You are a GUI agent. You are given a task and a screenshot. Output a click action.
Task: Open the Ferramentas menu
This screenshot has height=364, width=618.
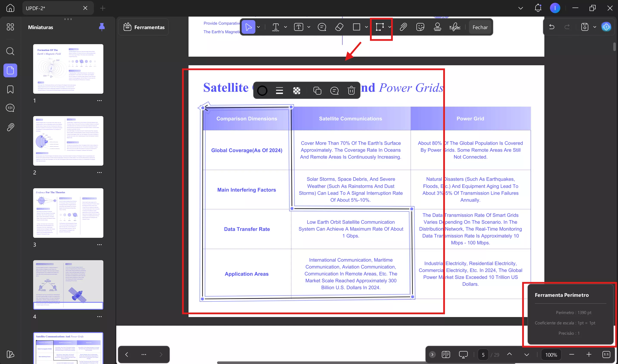coord(144,27)
